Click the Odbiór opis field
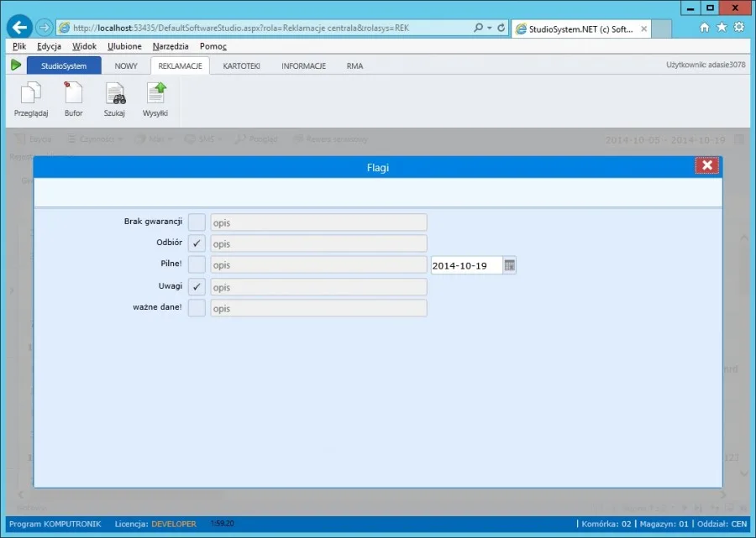756x538 pixels. (x=318, y=243)
